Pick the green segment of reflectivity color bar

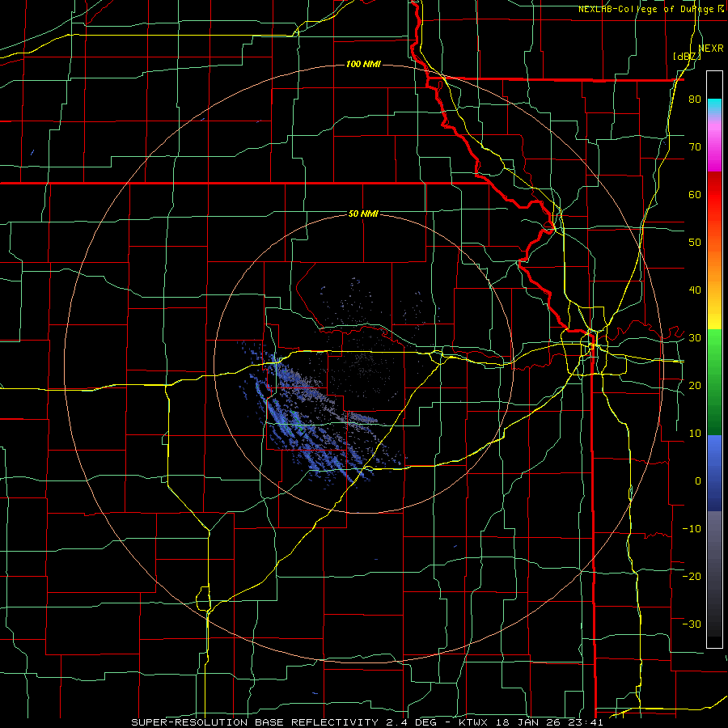point(714,382)
